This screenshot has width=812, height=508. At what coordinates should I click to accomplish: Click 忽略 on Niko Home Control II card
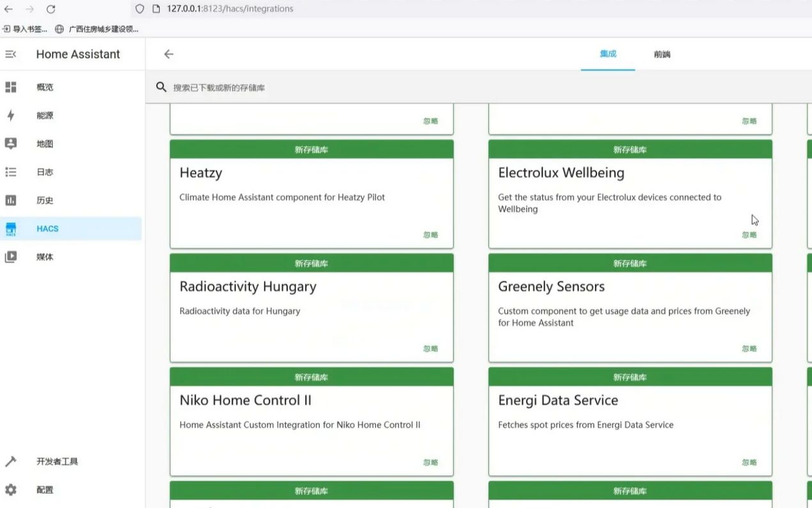[x=431, y=463]
